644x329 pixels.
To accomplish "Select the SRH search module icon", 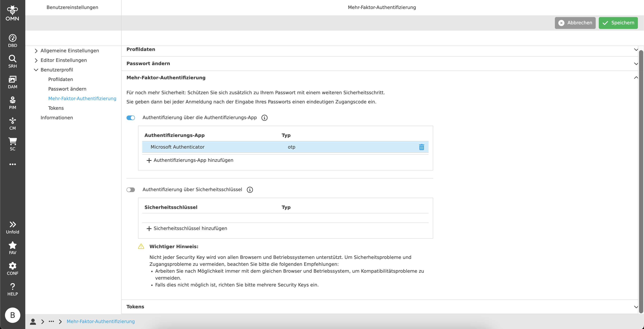I will [x=12, y=61].
